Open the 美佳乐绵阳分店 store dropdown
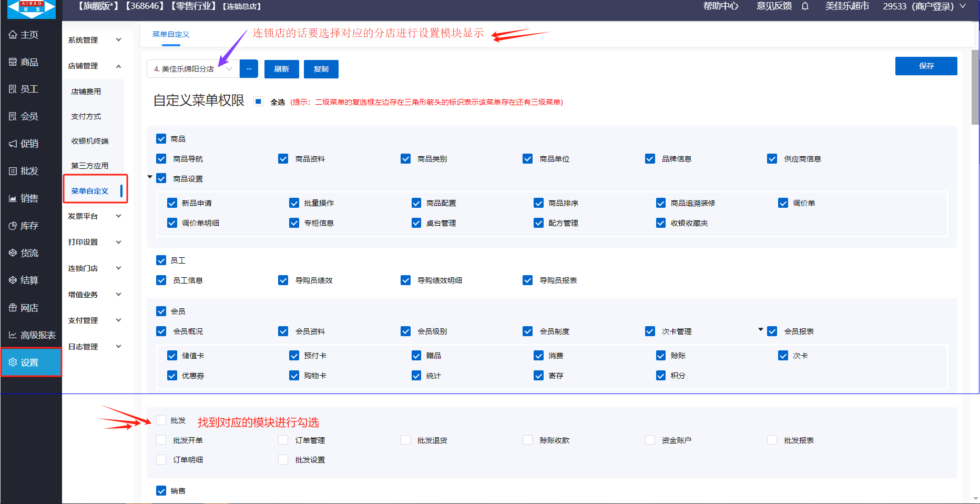980x504 pixels. [x=193, y=69]
